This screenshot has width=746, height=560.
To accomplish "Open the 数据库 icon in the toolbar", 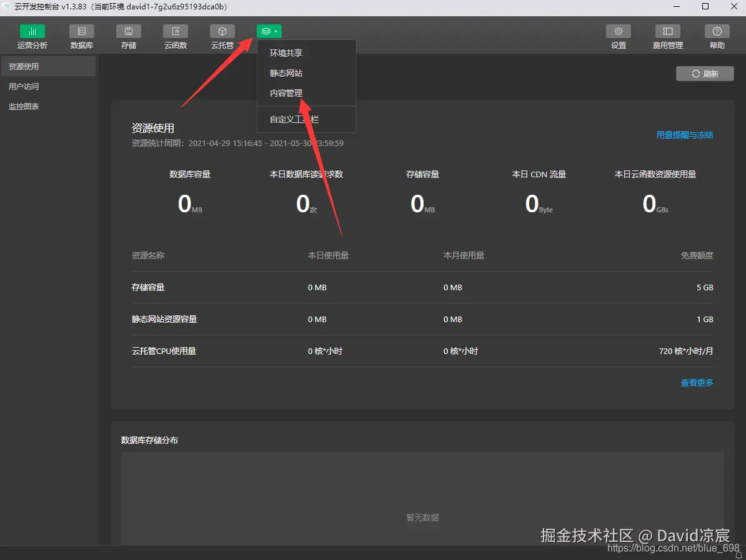I will pos(81,36).
